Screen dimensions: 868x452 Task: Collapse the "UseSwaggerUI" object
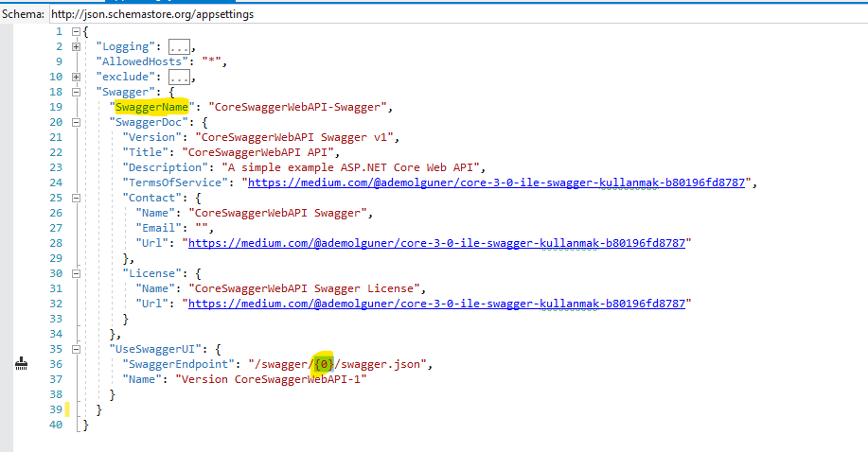(77, 349)
